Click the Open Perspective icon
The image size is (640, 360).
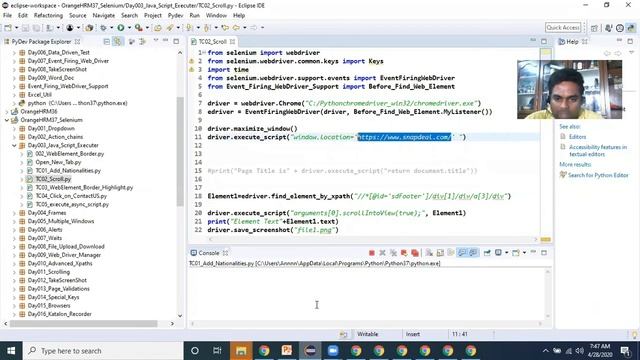point(594,28)
